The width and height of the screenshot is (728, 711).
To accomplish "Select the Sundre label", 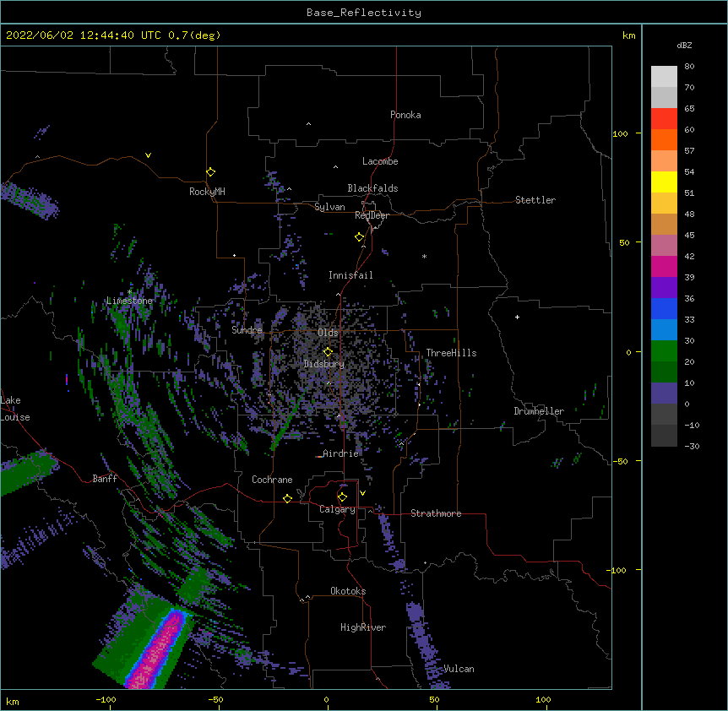I will point(247,330).
